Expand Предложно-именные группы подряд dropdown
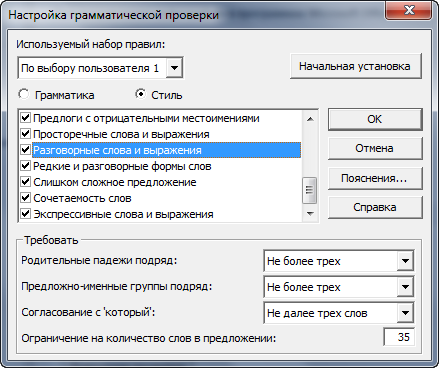Viewport: 439px width, 368px height. pos(405,287)
